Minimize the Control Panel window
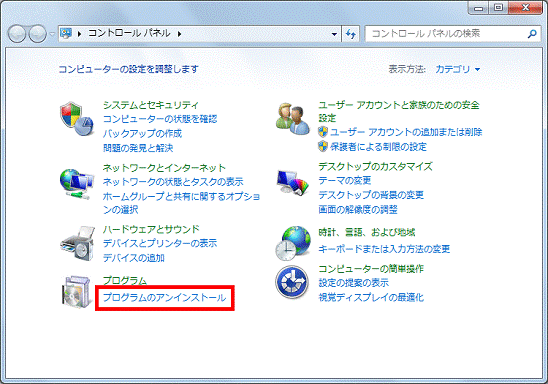The height and width of the screenshot is (384, 548). coord(479,8)
